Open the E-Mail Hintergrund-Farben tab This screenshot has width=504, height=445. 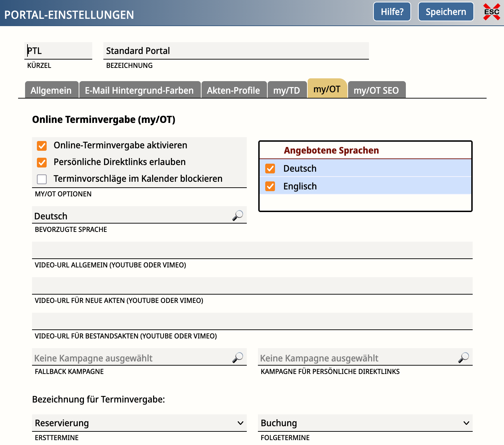[x=139, y=91]
